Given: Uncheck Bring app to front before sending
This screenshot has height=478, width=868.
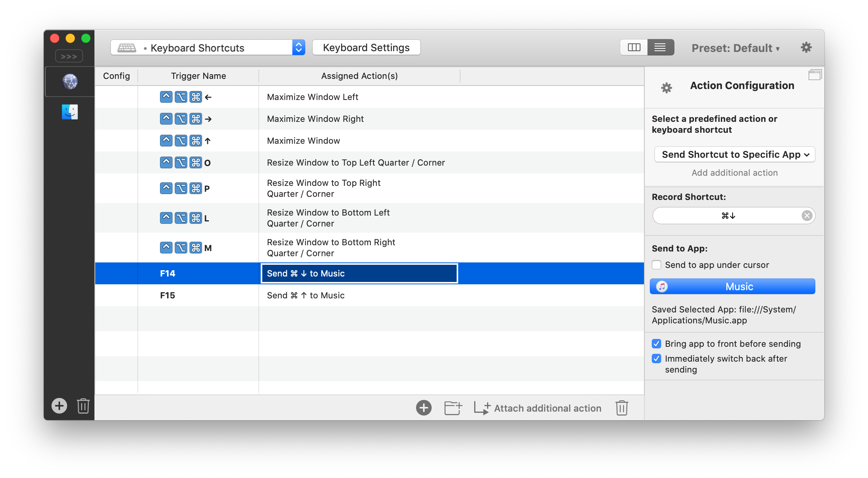Looking at the screenshot, I should click(x=656, y=344).
